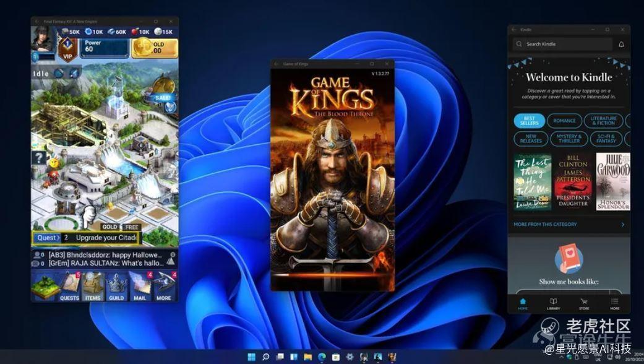The image size is (644, 364).
Task: Open The Last Thing He Told Me cover
Action: pos(532,183)
